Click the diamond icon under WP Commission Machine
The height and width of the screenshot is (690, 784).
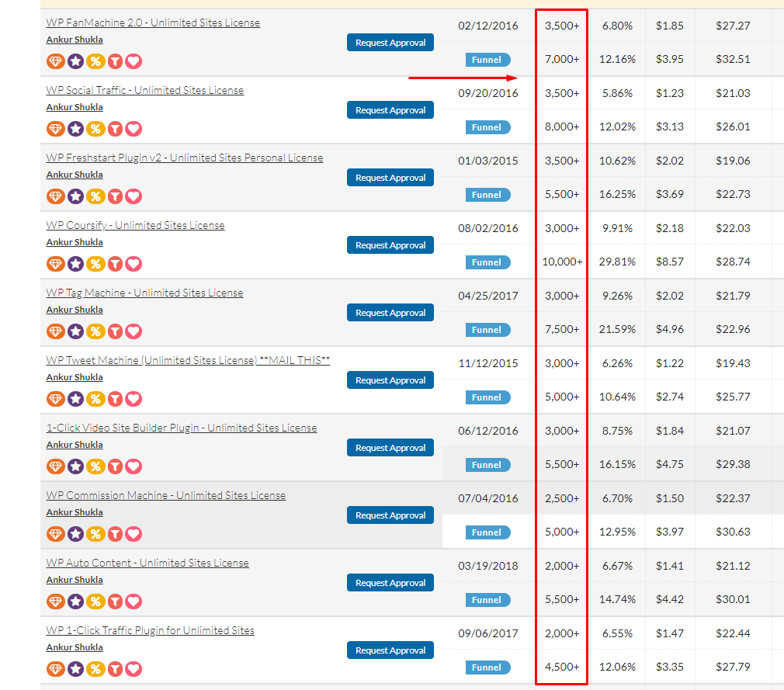[x=55, y=534]
